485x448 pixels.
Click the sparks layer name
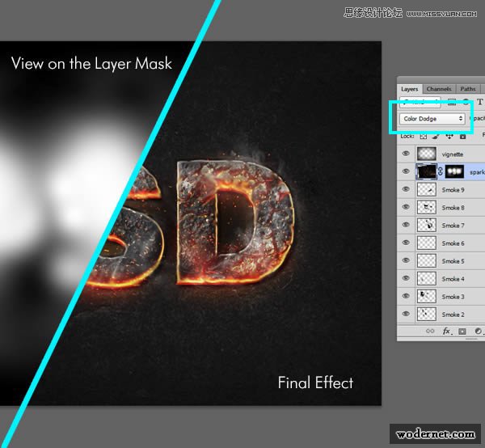477,172
